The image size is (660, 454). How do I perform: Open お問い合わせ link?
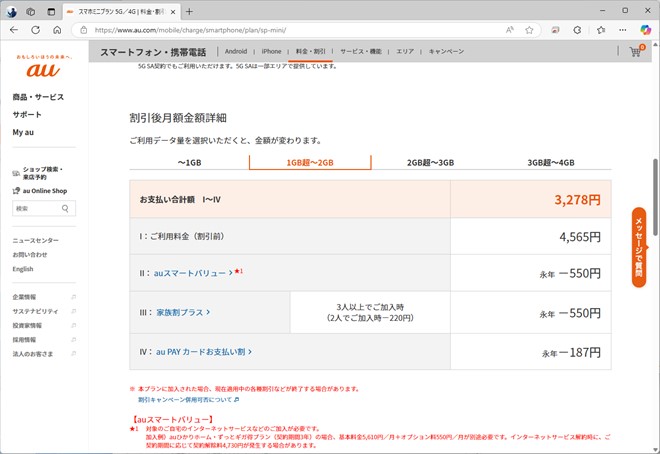coord(30,255)
